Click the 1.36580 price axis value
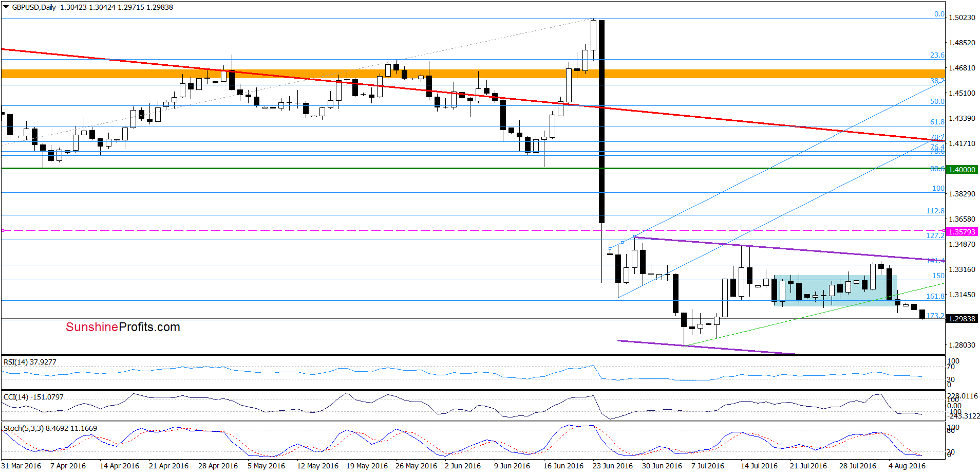Viewport: 980px width, 473px height. click(x=962, y=219)
